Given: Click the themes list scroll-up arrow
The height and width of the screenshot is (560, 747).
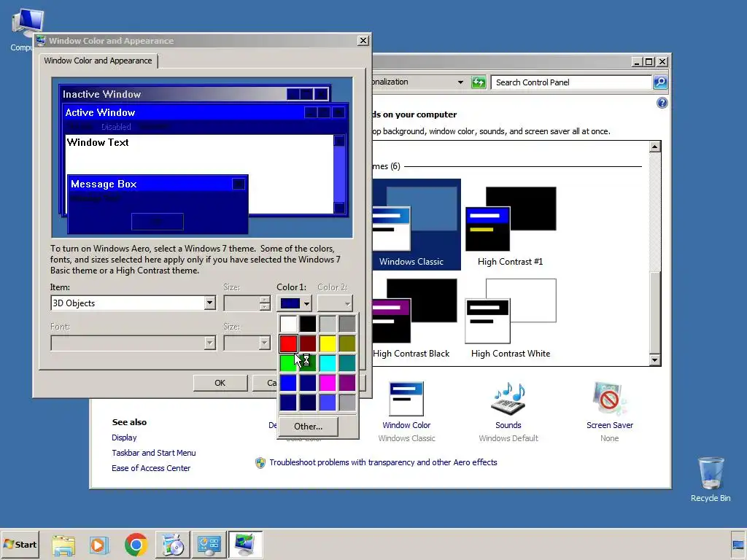Looking at the screenshot, I should click(655, 147).
